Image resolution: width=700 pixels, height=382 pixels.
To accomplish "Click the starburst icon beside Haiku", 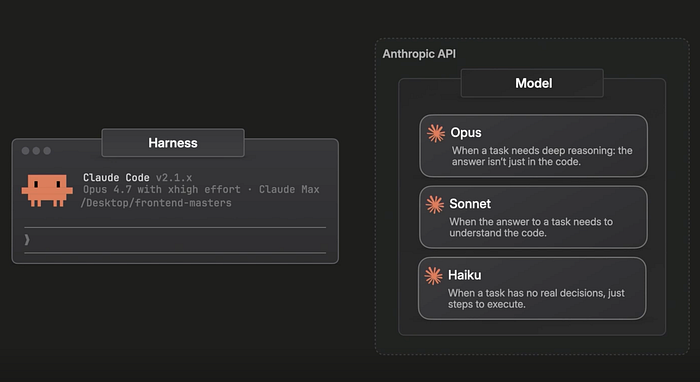I will (433, 276).
